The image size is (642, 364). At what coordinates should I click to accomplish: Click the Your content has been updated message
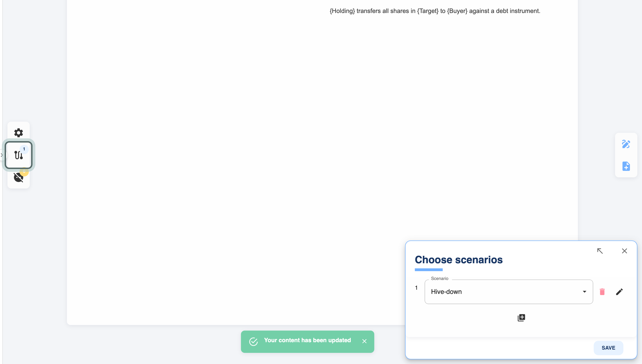coord(307,340)
